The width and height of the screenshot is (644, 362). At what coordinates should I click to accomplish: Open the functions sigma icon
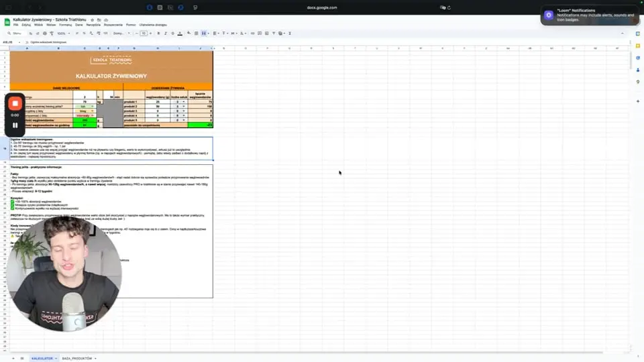(x=290, y=34)
